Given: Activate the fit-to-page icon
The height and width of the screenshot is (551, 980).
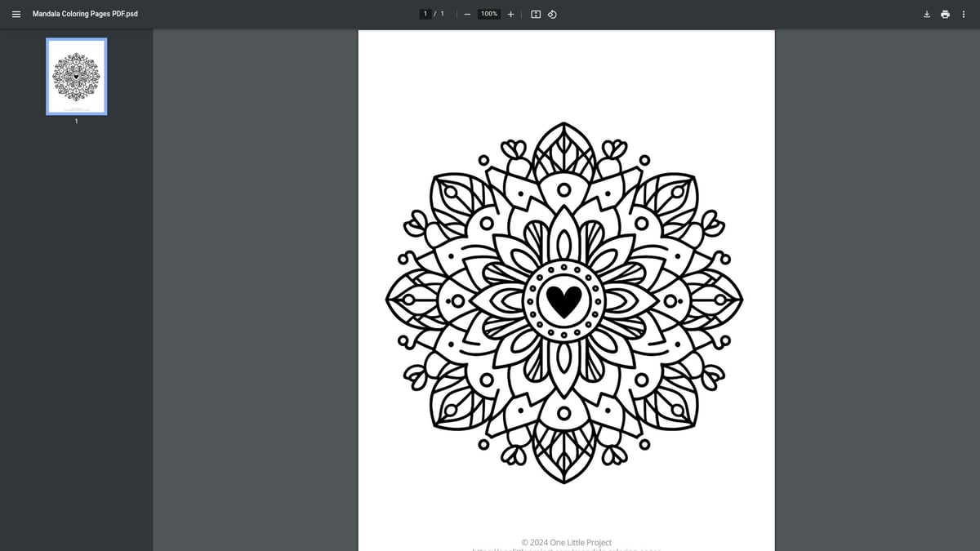Looking at the screenshot, I should (x=535, y=14).
